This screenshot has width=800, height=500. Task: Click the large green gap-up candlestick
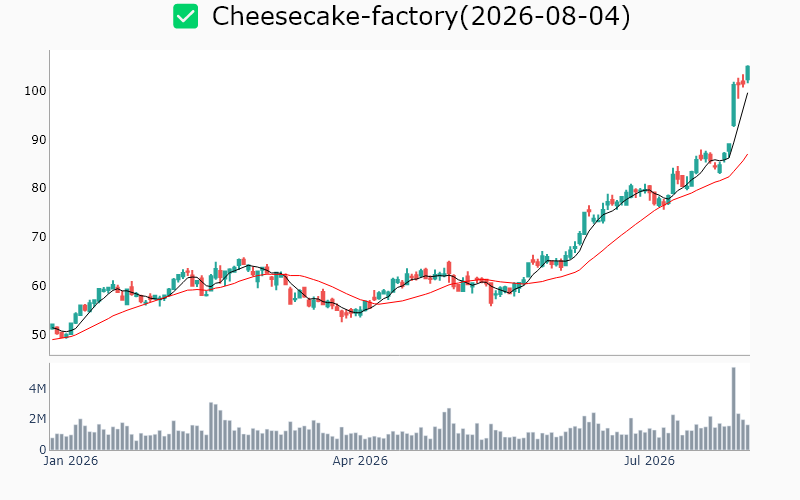coord(734,105)
